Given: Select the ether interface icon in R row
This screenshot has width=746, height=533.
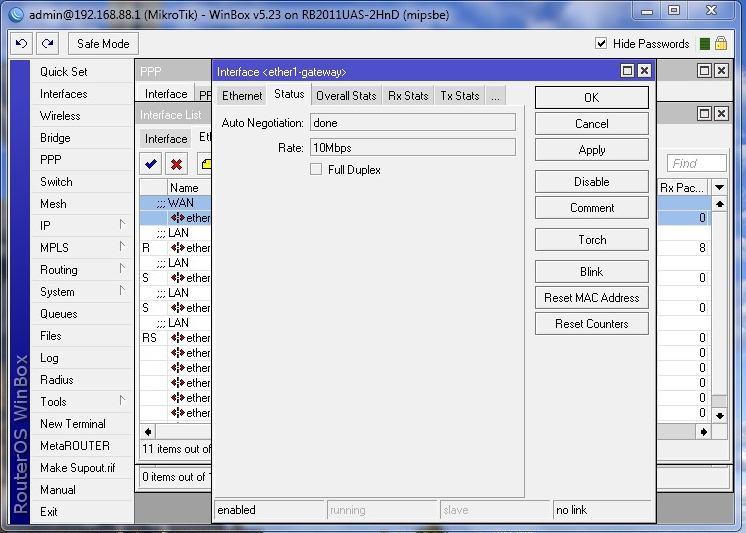Looking at the screenshot, I should (x=178, y=247).
